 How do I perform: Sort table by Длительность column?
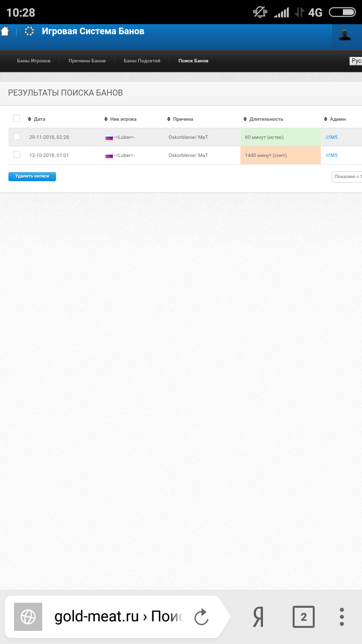263,119
